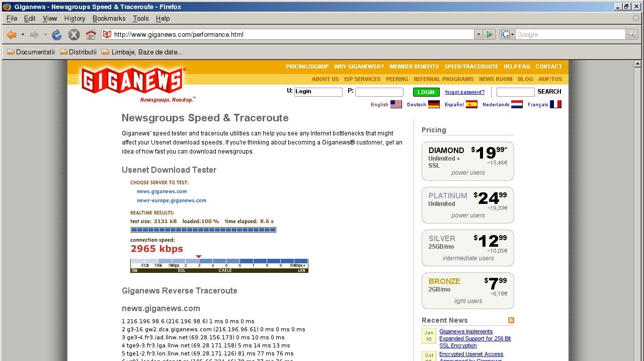Click the Giganews logo

tap(133, 81)
